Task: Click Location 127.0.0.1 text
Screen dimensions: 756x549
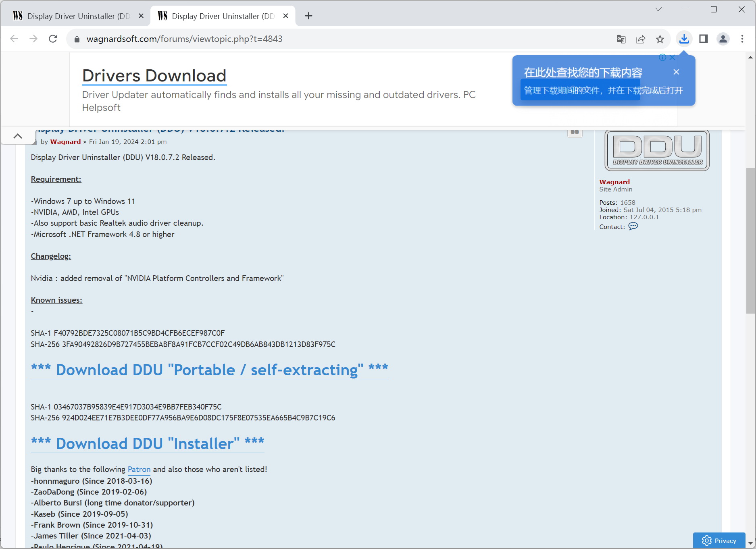Action: tap(629, 217)
